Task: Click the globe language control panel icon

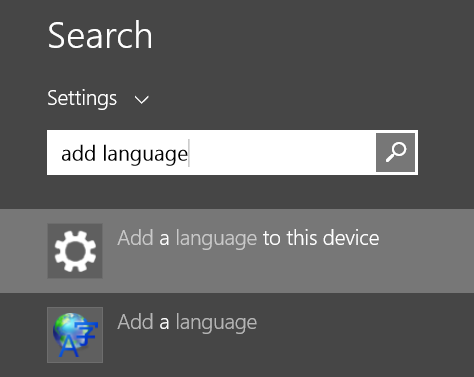Action: (75, 335)
